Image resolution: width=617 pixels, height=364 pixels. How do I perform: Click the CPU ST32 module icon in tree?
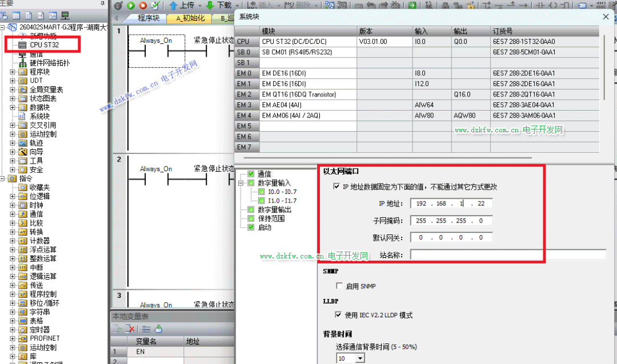click(22, 45)
